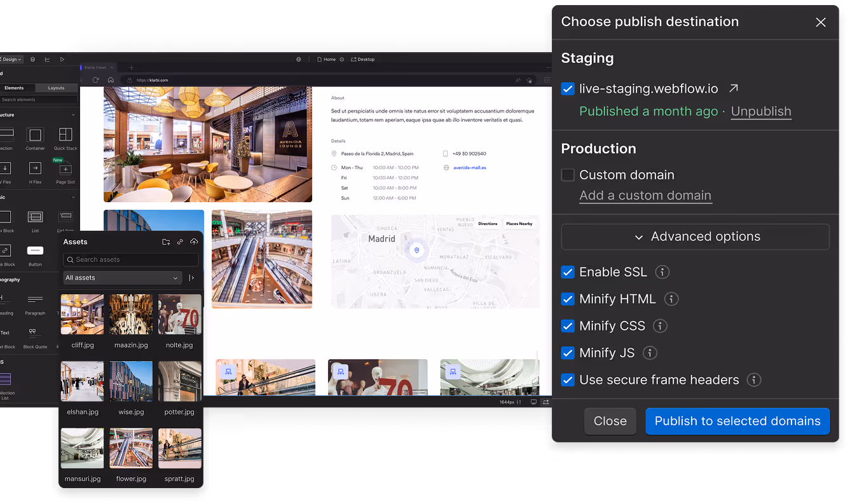
Task: Select spratt.jpg asset thumbnail
Action: point(180,448)
